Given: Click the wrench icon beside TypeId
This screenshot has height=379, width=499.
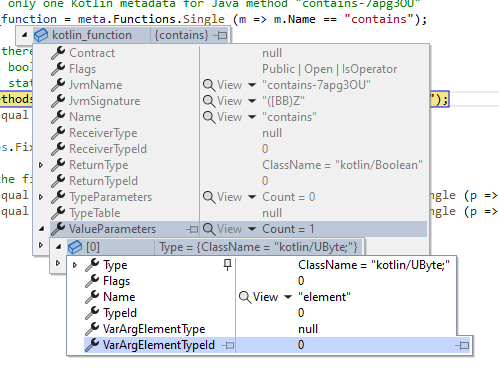Looking at the screenshot, I should [92, 313].
